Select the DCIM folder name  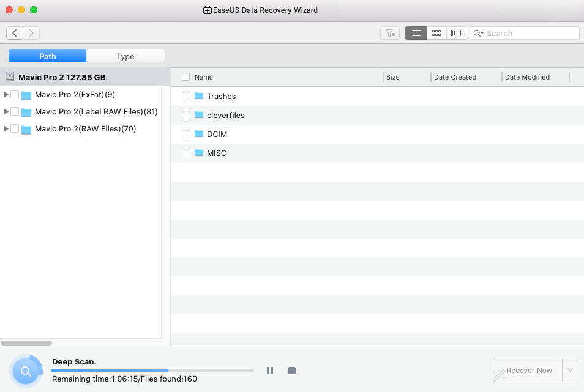(x=217, y=135)
